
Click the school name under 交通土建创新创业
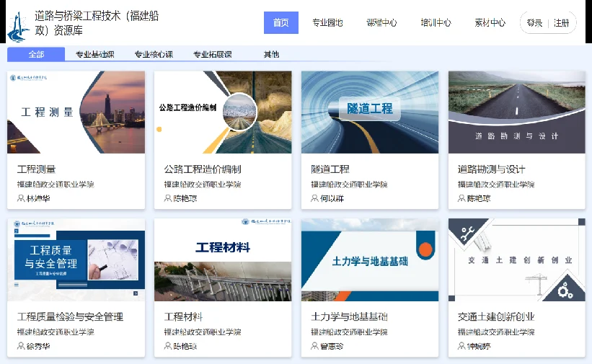coord(496,332)
